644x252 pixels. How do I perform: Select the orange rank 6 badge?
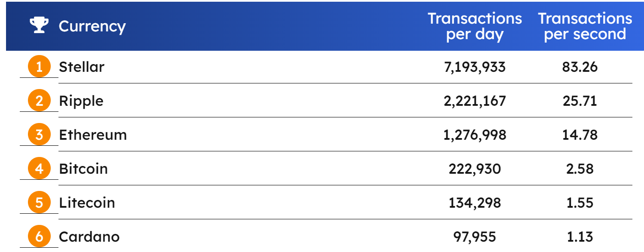pyautogui.click(x=39, y=237)
